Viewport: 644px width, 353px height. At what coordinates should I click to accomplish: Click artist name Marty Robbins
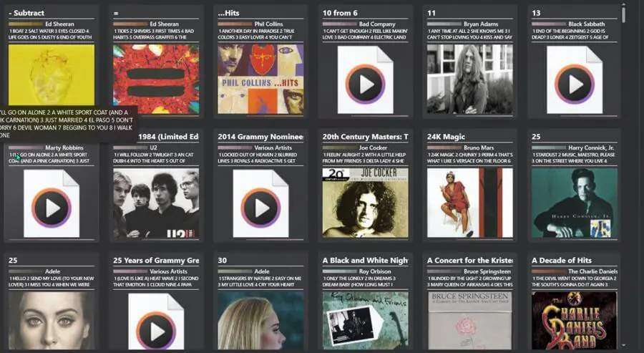coord(64,148)
